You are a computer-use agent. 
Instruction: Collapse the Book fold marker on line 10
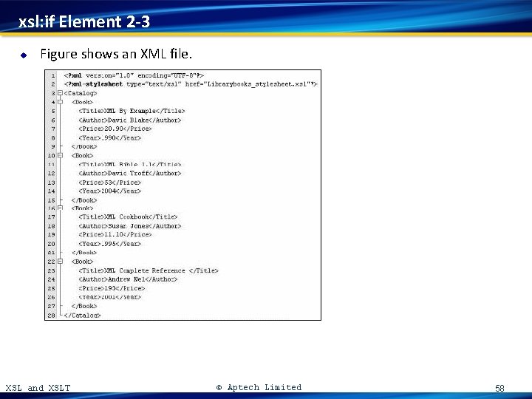tap(60, 155)
